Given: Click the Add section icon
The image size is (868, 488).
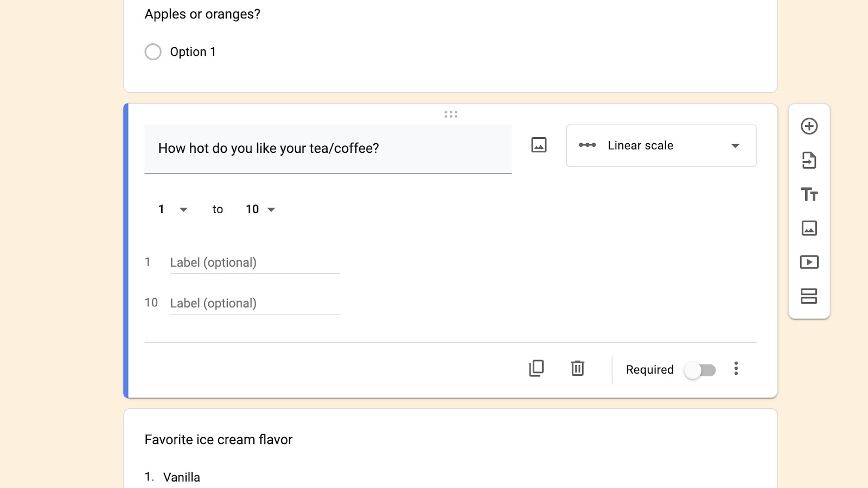Looking at the screenshot, I should tap(809, 296).
